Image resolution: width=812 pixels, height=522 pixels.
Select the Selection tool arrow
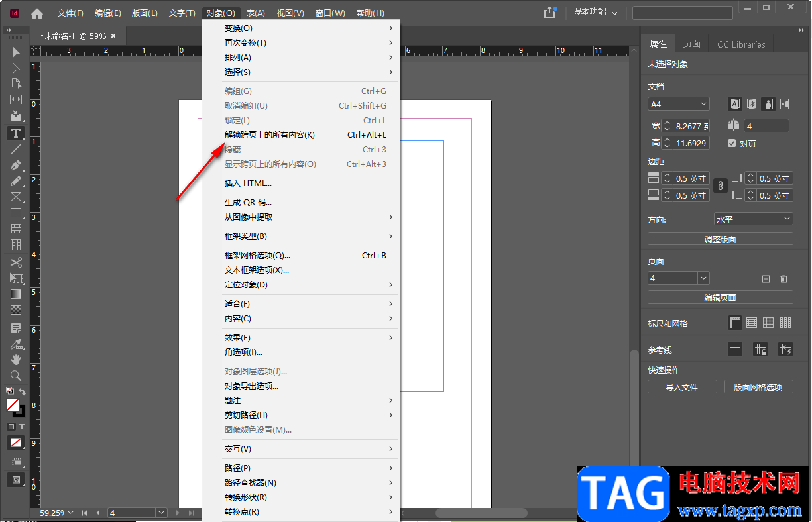pyautogui.click(x=16, y=52)
